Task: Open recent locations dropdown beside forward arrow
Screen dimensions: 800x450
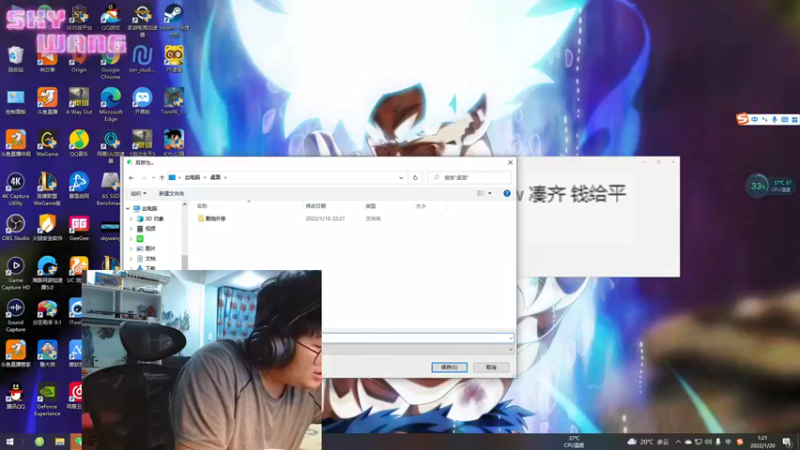Action: tap(153, 178)
